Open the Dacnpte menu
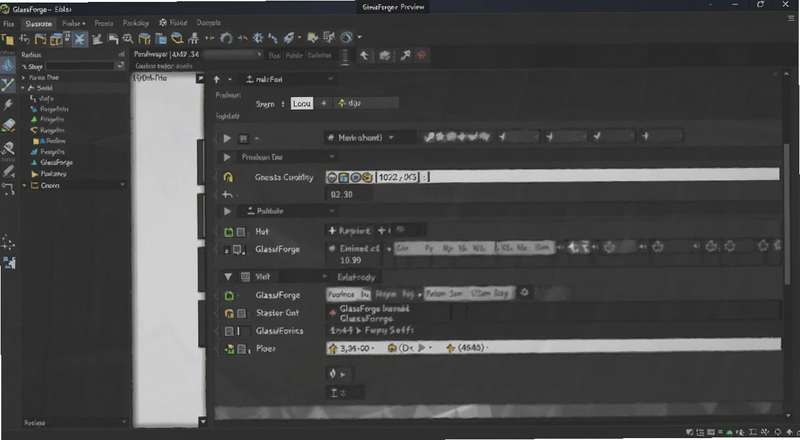The height and width of the screenshot is (440, 800). (209, 23)
